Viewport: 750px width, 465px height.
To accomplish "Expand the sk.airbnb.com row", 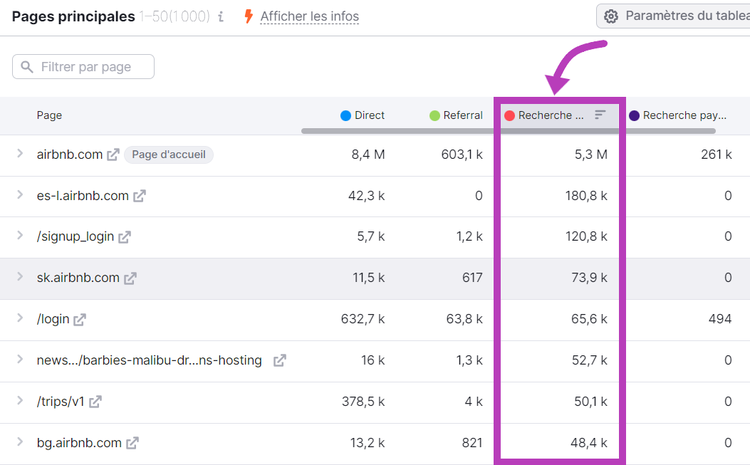I will (20, 277).
